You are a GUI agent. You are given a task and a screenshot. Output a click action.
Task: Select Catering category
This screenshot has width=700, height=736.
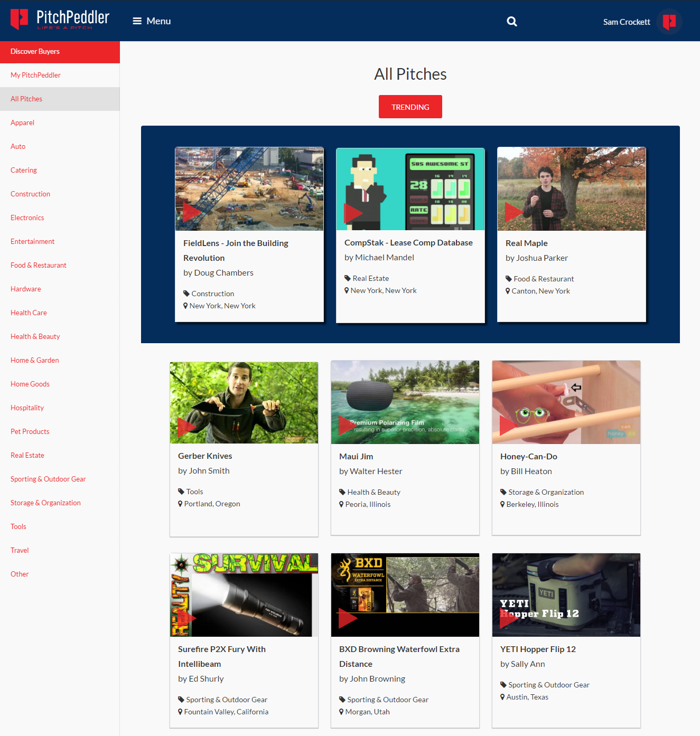[60, 170]
